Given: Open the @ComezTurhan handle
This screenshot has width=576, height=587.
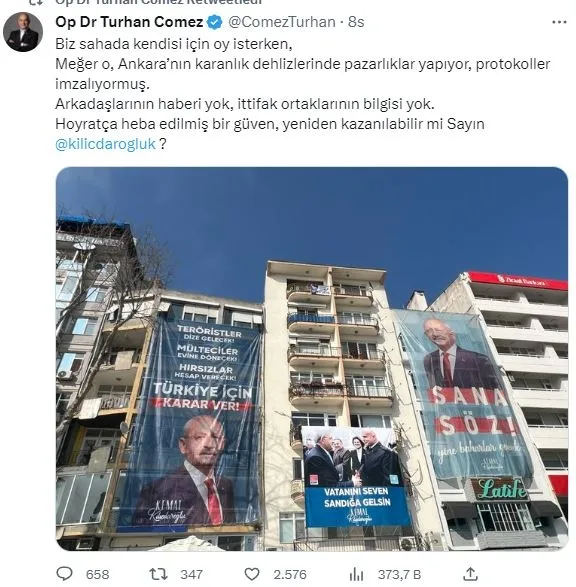Looking at the screenshot, I should coord(282,22).
